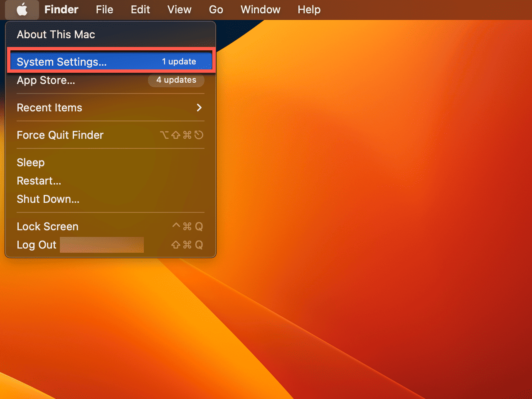
Task: Open the Finder menu
Action: tap(61, 10)
